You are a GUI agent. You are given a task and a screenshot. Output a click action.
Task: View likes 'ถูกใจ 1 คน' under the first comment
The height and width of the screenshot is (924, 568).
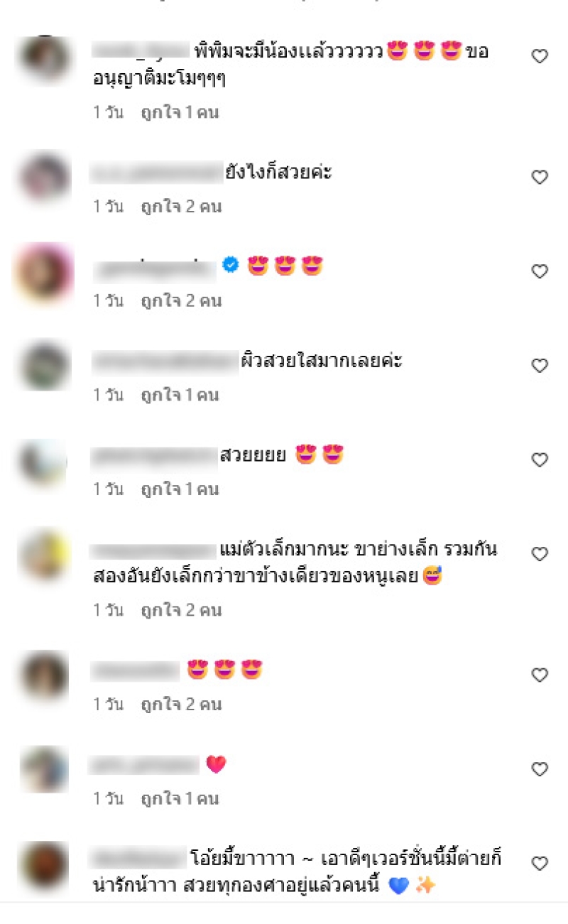tap(180, 112)
